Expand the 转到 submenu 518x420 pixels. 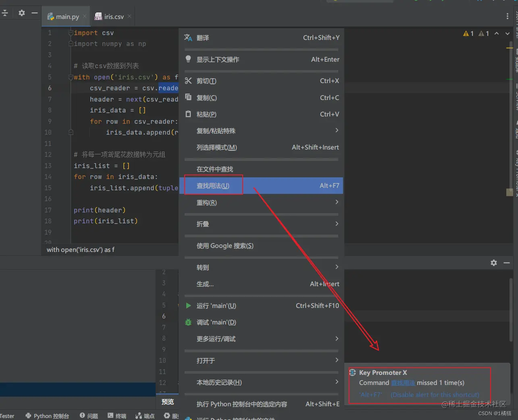(337, 267)
